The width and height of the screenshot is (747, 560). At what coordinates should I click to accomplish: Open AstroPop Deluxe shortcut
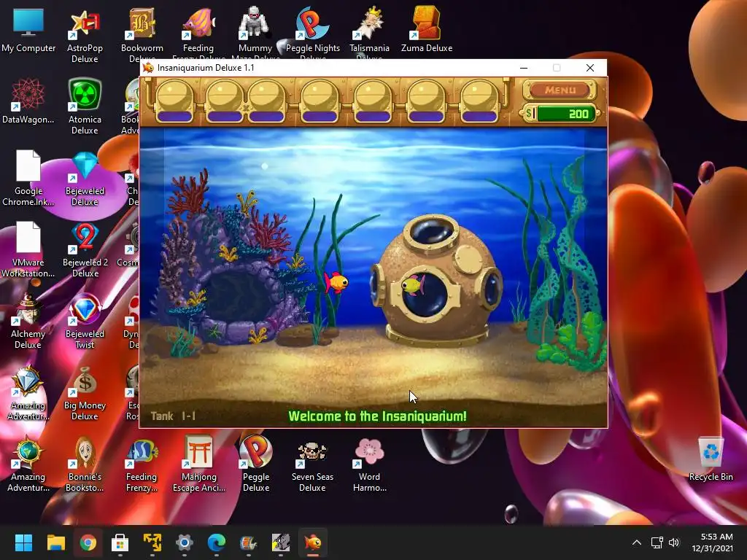point(85,36)
